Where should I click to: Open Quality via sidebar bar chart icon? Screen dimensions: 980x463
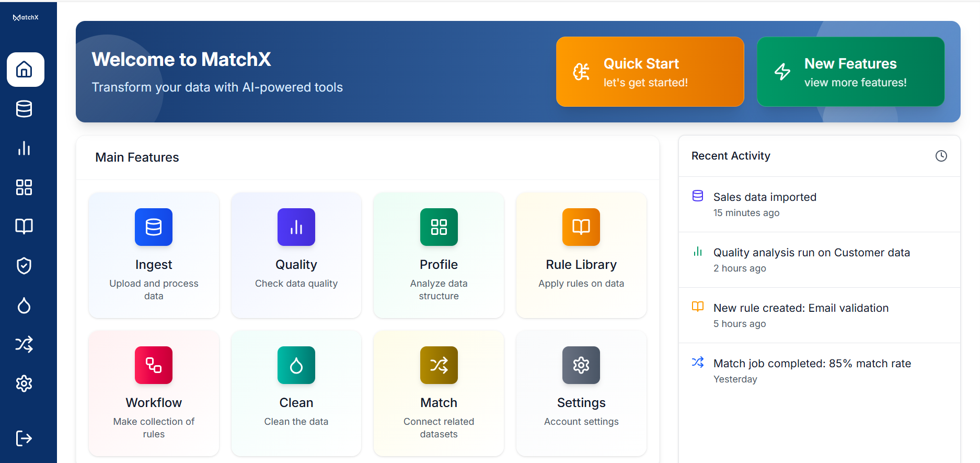tap(24, 148)
